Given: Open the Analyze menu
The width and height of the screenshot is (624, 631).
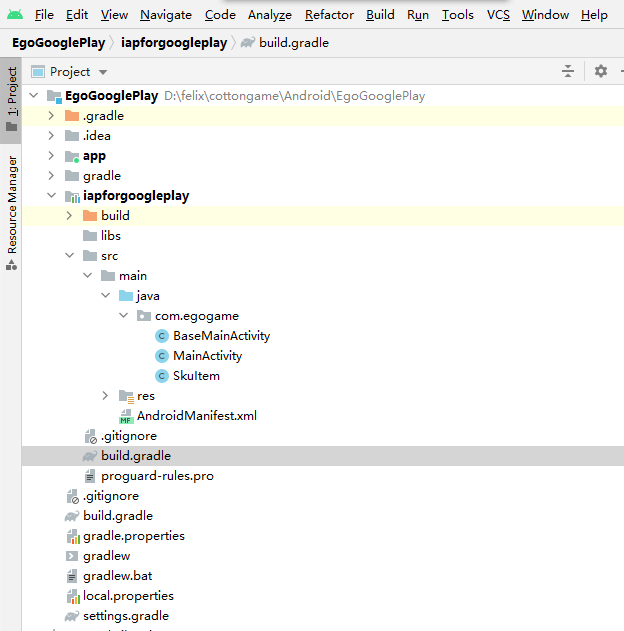Looking at the screenshot, I should pos(270,15).
